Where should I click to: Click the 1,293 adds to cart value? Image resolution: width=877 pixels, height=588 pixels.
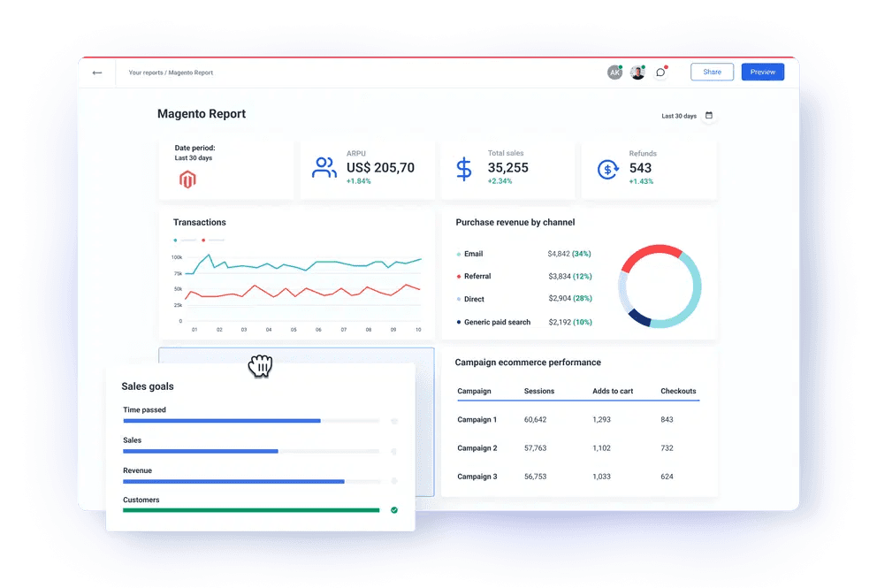[x=602, y=420]
